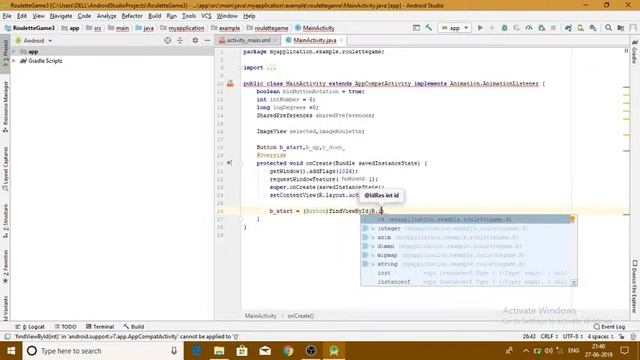Image resolution: width=640 pixels, height=360 pixels.
Task: Click the rouletegame breadcrumb
Action: pos(271,28)
